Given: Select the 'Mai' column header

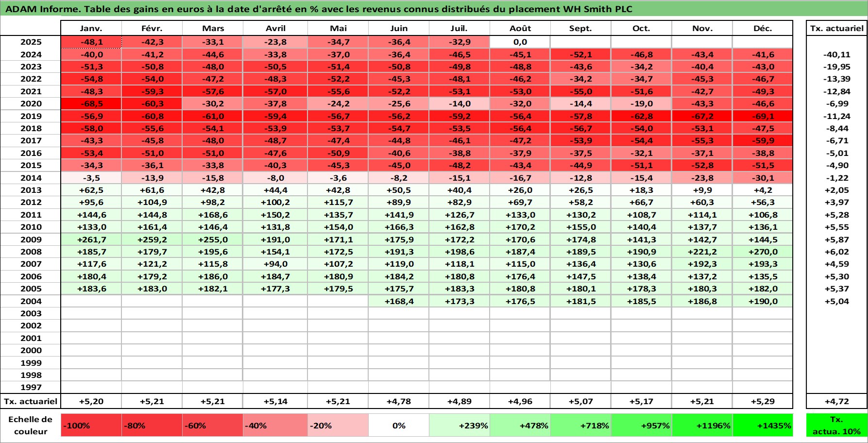Looking at the screenshot, I should pos(338,29).
